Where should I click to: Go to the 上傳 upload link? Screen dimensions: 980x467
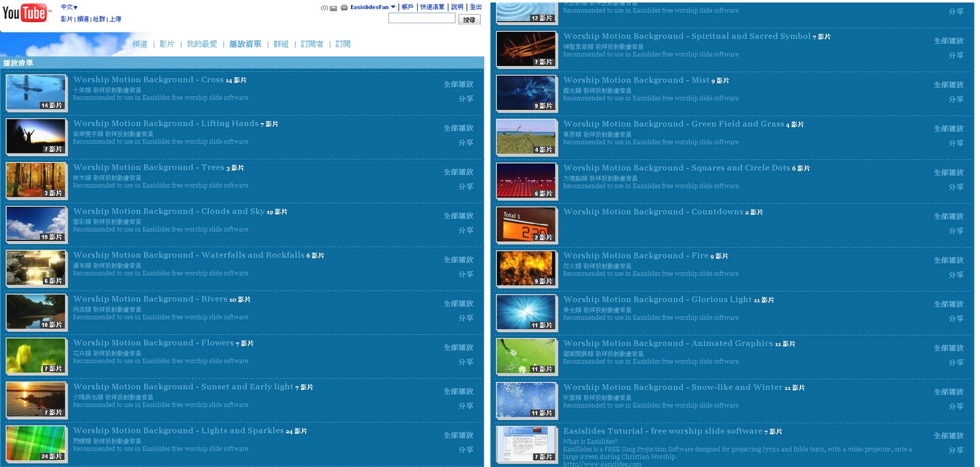tap(115, 19)
